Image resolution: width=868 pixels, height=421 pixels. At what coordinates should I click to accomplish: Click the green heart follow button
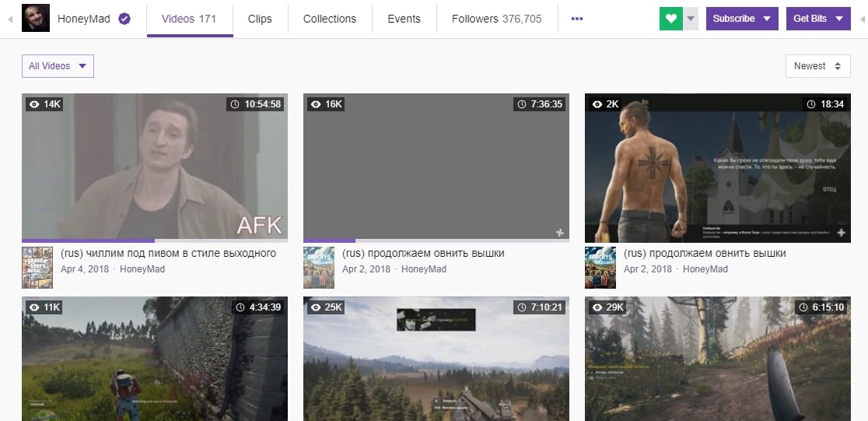[671, 19]
